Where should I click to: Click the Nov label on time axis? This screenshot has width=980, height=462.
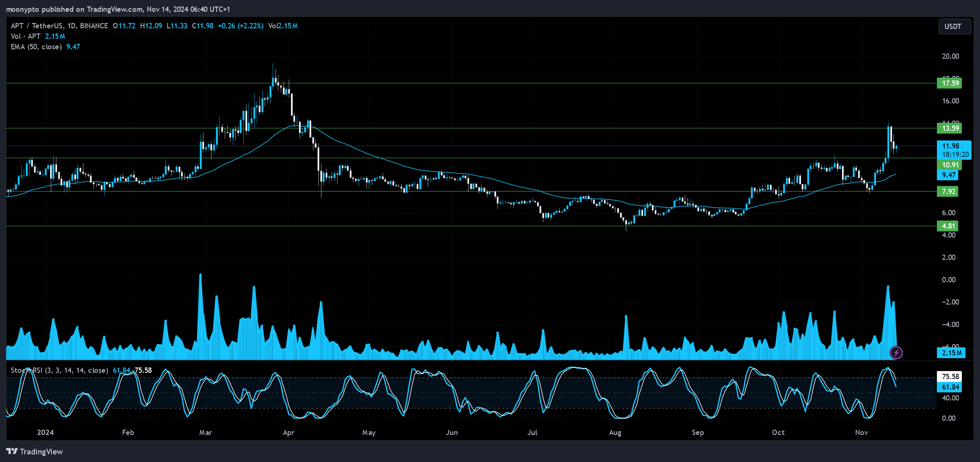tap(862, 433)
